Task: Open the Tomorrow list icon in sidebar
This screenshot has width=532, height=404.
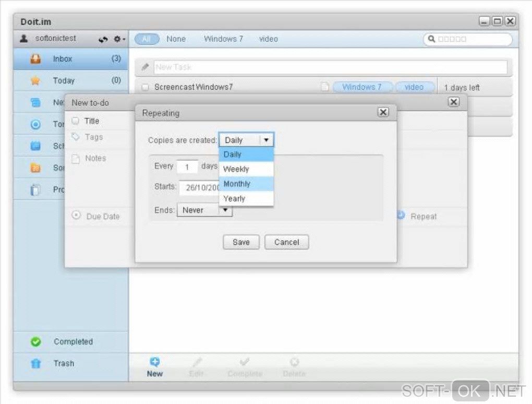Action: [35, 124]
